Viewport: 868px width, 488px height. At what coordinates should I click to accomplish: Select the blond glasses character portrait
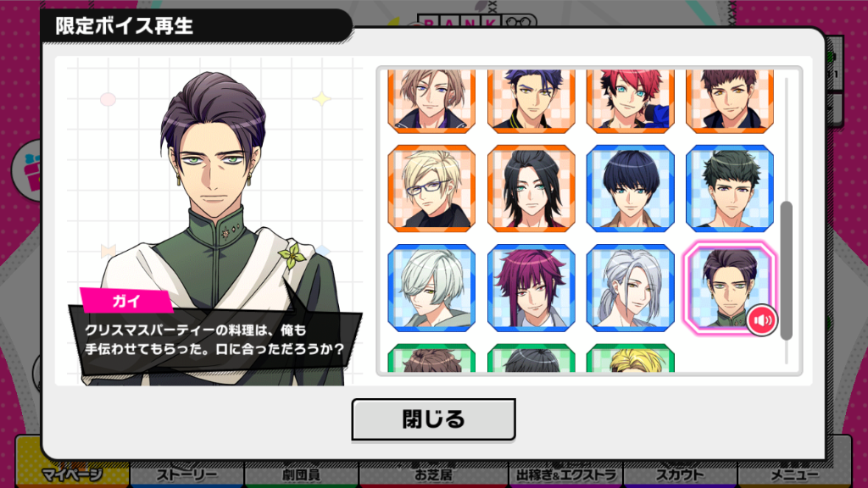[431, 188]
